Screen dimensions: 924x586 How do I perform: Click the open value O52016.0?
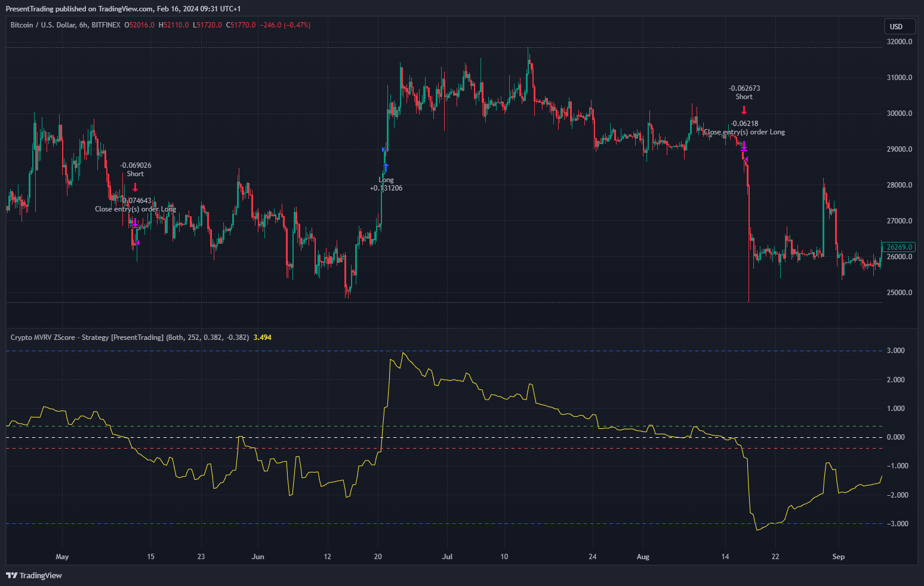139,25
